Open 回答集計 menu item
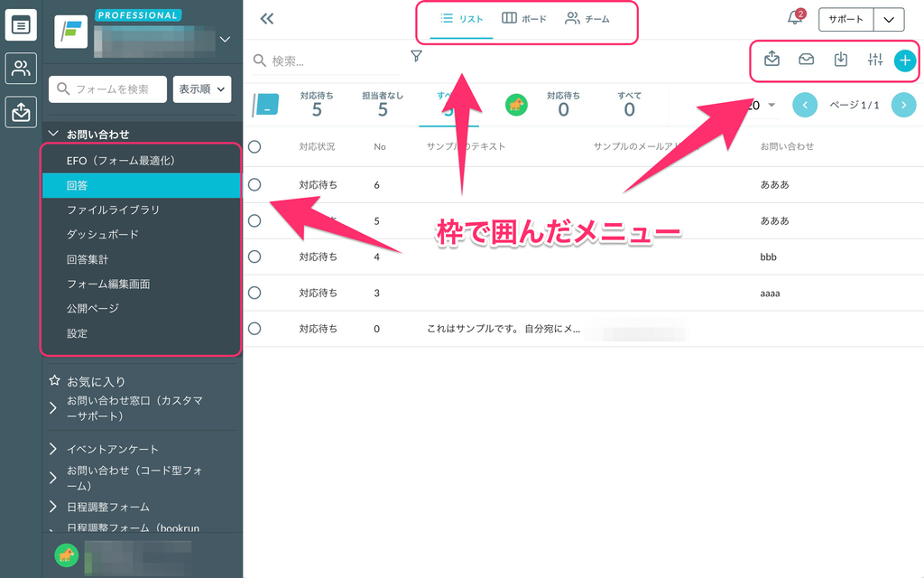 coord(142,259)
